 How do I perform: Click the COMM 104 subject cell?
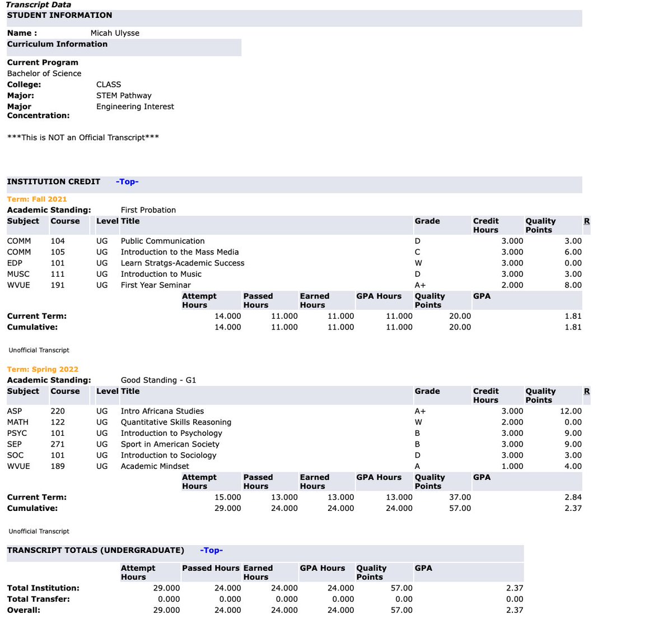(x=19, y=241)
